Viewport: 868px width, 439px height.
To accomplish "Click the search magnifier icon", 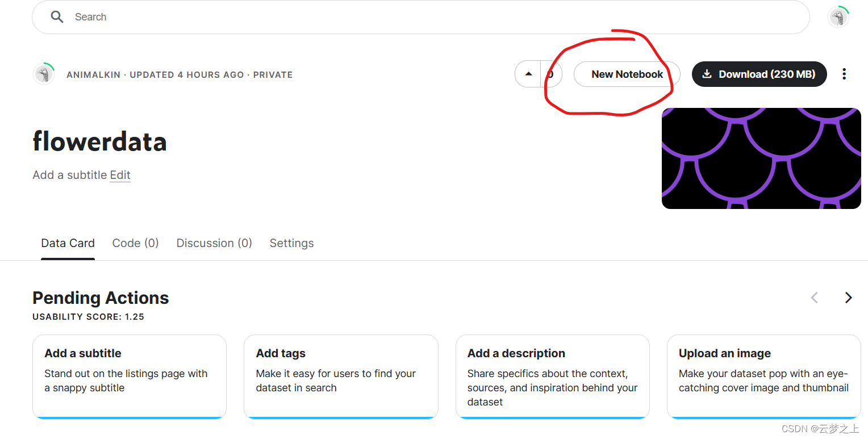I will coord(57,17).
